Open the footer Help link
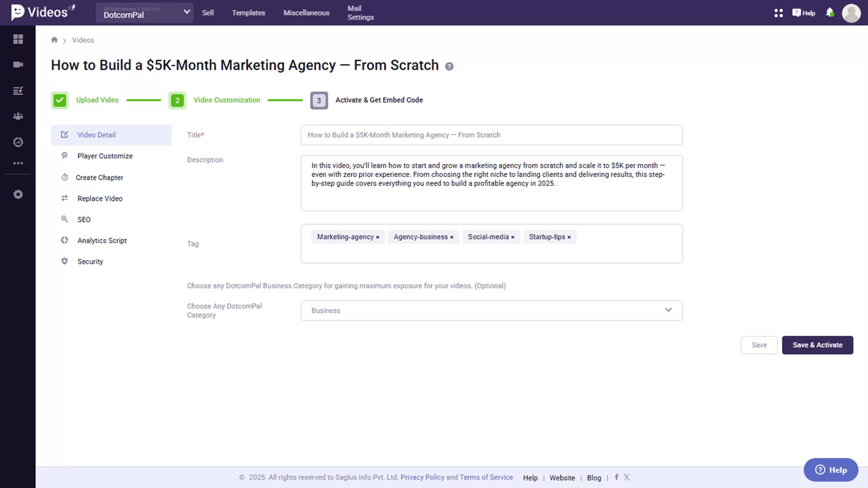This screenshot has height=488, width=868. point(530,478)
